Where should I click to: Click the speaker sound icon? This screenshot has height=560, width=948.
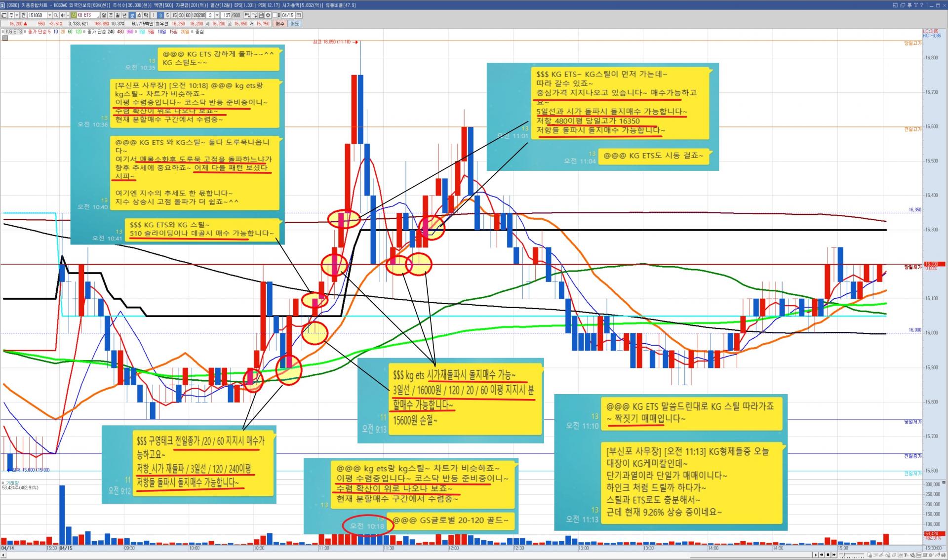point(63,15)
